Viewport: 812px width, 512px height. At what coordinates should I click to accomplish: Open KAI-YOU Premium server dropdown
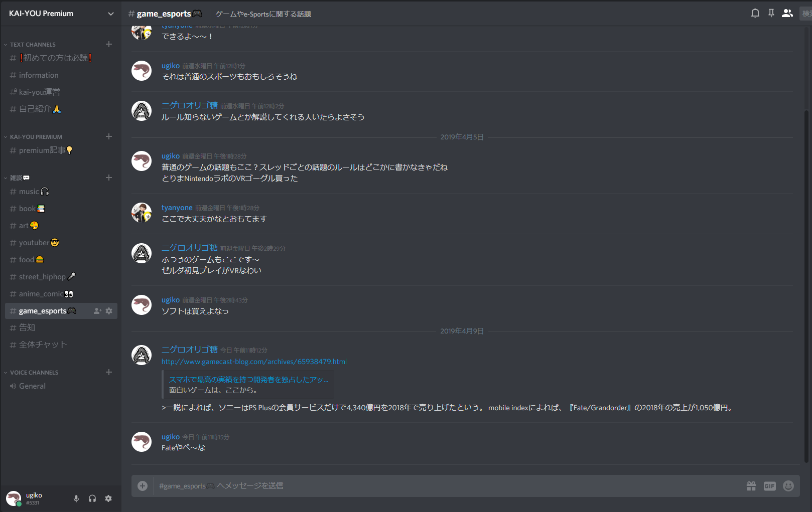tap(60, 14)
